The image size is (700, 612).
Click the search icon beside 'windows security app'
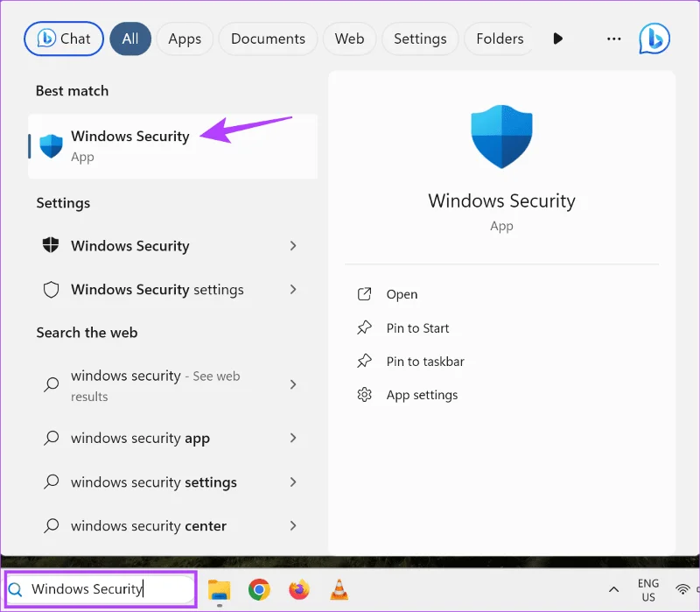click(51, 438)
